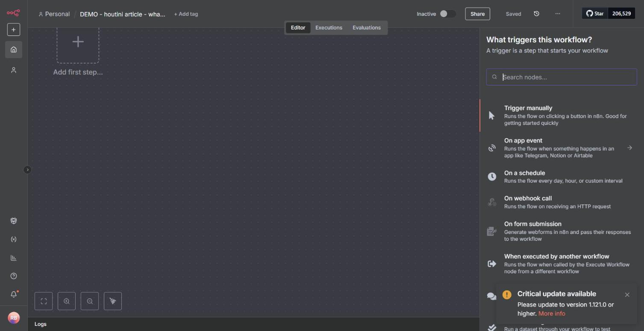Image resolution: width=644 pixels, height=331 pixels.
Task: Click the n8n logo icon
Action: point(13,13)
